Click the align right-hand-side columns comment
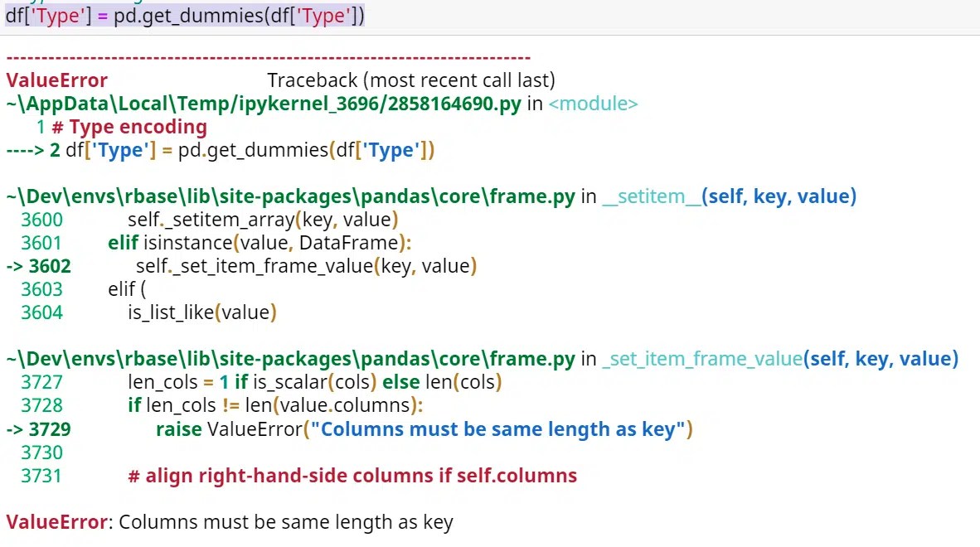The image size is (980, 547). 352,475
